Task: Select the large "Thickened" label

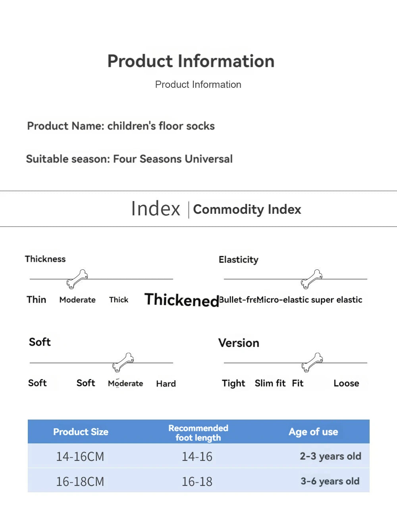Action: [181, 300]
